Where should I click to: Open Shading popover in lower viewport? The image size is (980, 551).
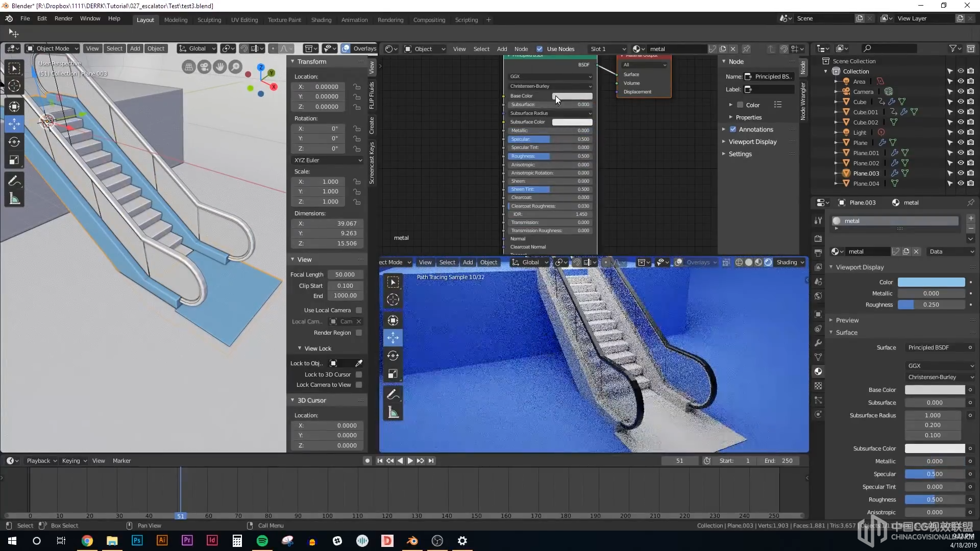pos(790,262)
